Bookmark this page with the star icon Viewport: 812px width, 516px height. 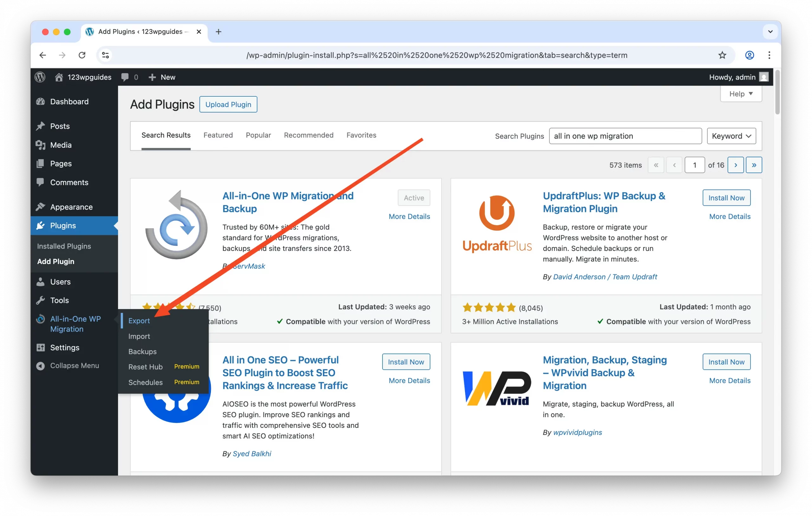pyautogui.click(x=722, y=55)
